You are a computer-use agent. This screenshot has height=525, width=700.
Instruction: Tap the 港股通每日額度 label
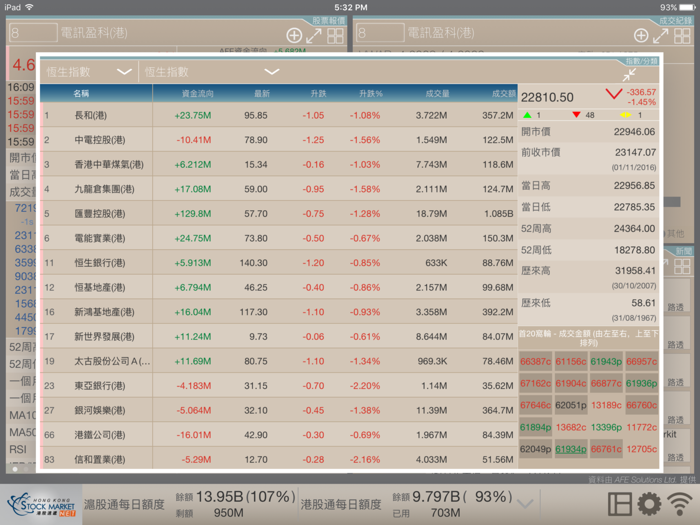click(x=341, y=504)
